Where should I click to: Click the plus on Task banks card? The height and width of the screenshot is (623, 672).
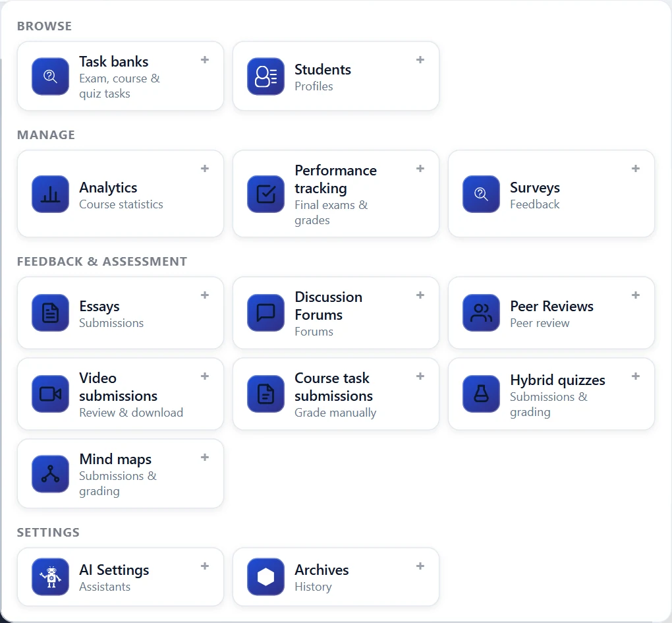pyautogui.click(x=205, y=59)
